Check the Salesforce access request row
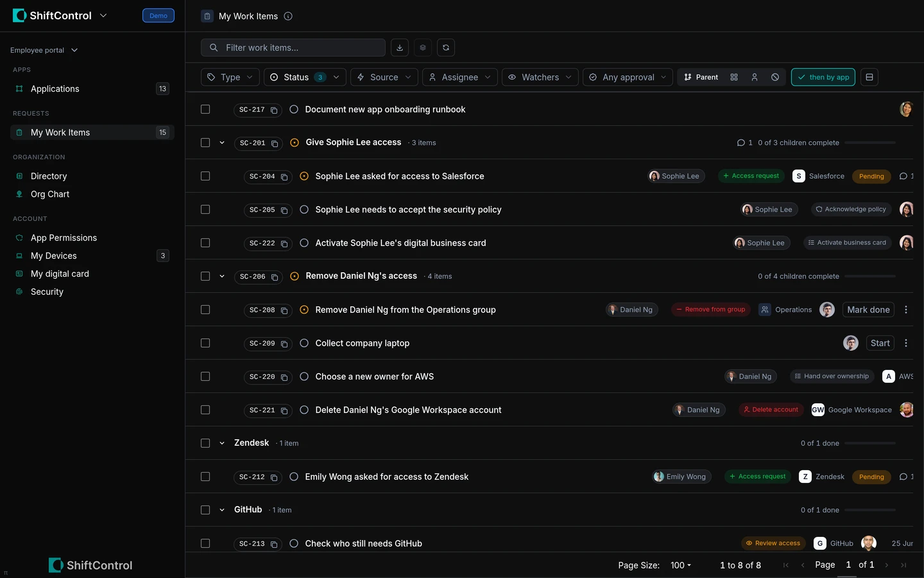The image size is (924, 578). 205,176
